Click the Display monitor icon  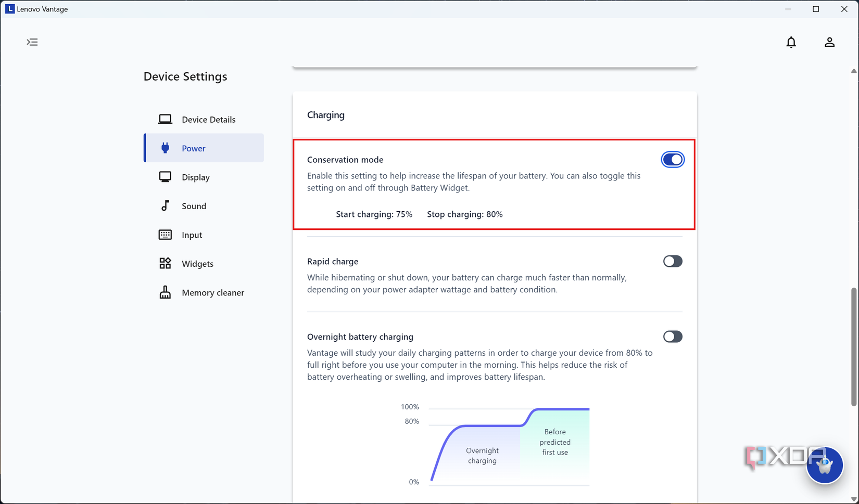(165, 177)
